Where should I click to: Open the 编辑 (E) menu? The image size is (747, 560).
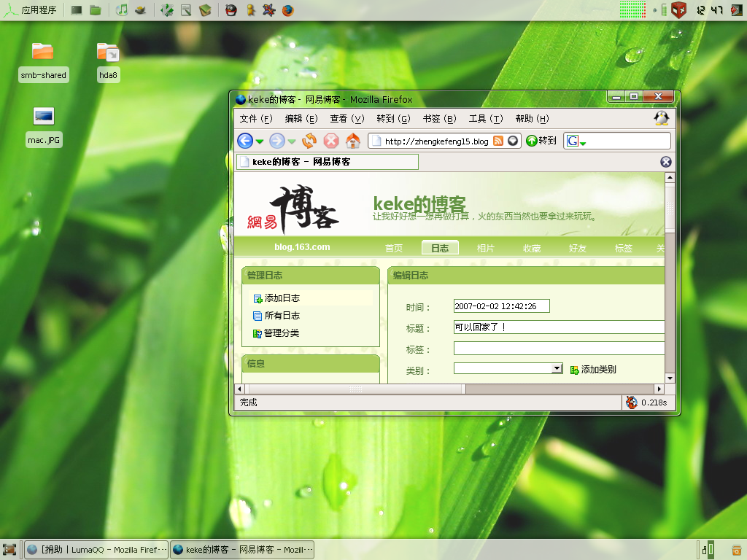click(301, 119)
